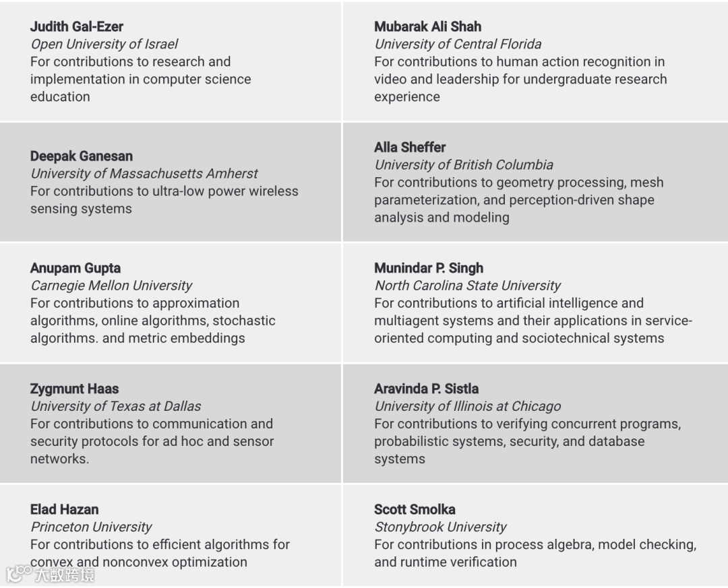Click University of Central Florida text
This screenshot has width=728, height=588.
[x=458, y=44]
